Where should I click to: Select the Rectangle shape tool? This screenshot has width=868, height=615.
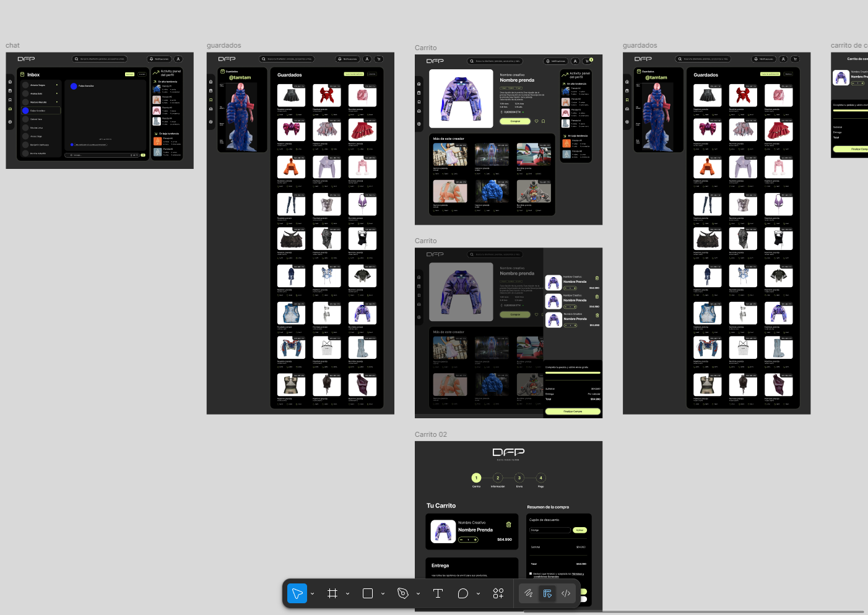(x=368, y=593)
